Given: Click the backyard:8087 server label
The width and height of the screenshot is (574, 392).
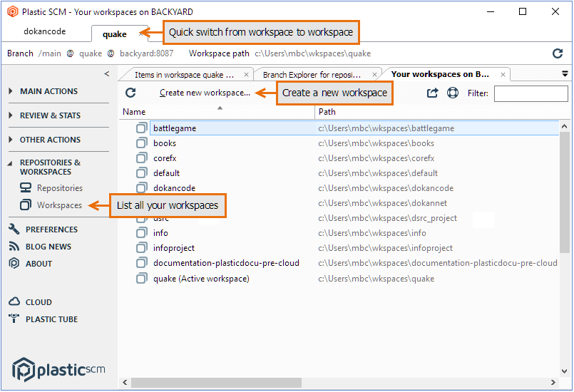Looking at the screenshot, I should [x=146, y=53].
